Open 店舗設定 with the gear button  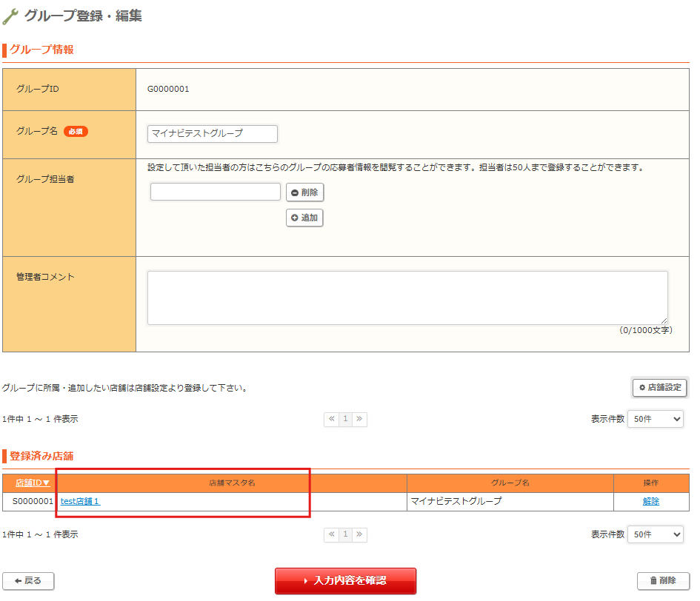click(x=660, y=387)
